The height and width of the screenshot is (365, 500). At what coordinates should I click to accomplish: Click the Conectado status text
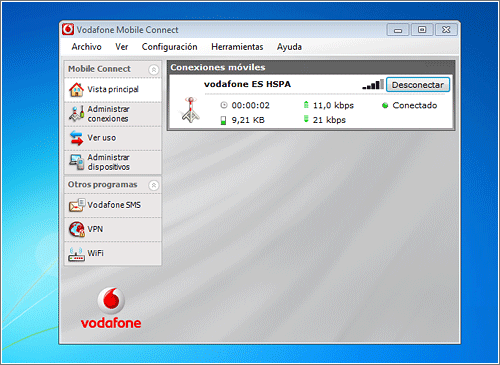coord(415,105)
